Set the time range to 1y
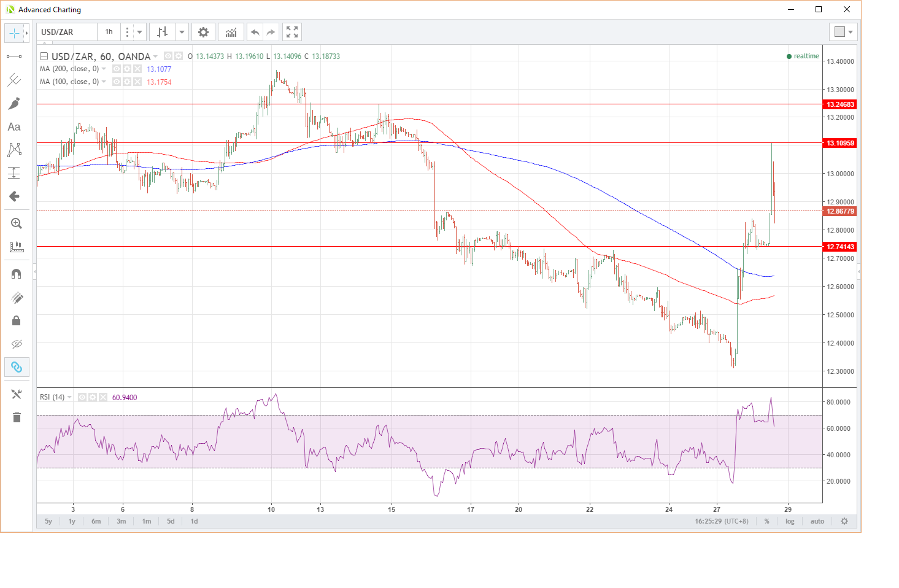 72,521
